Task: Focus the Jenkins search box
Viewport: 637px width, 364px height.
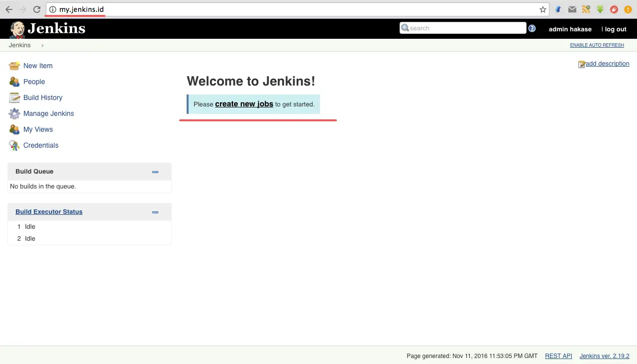Action: pos(463,28)
